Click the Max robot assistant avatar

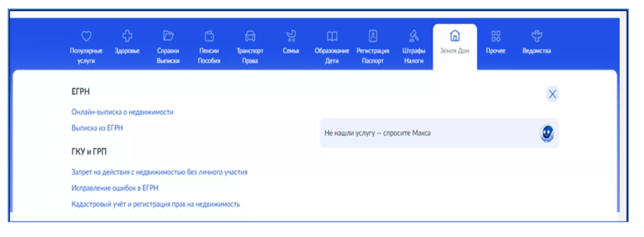point(547,133)
